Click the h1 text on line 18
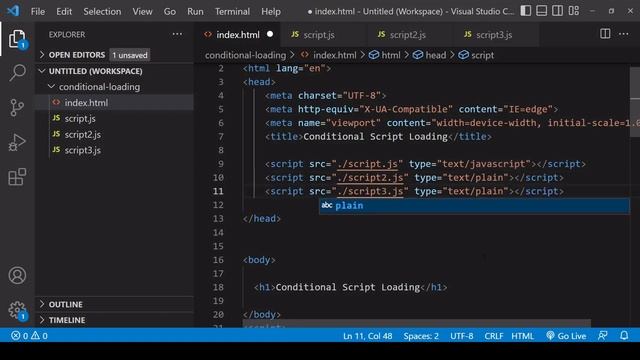 [x=348, y=287]
